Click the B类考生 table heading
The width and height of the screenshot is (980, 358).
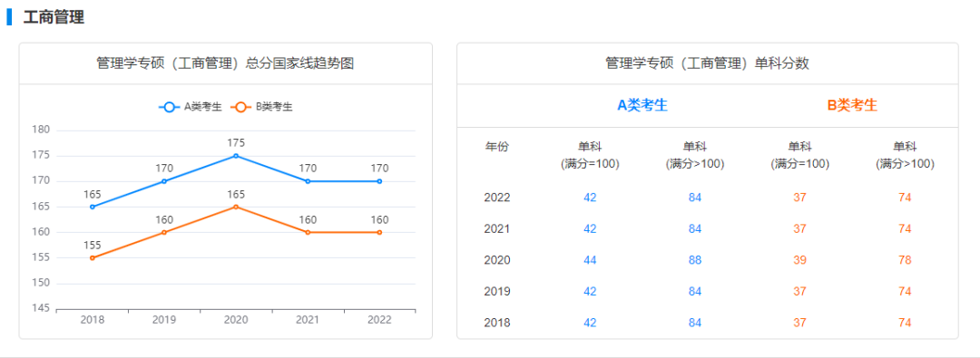(852, 106)
